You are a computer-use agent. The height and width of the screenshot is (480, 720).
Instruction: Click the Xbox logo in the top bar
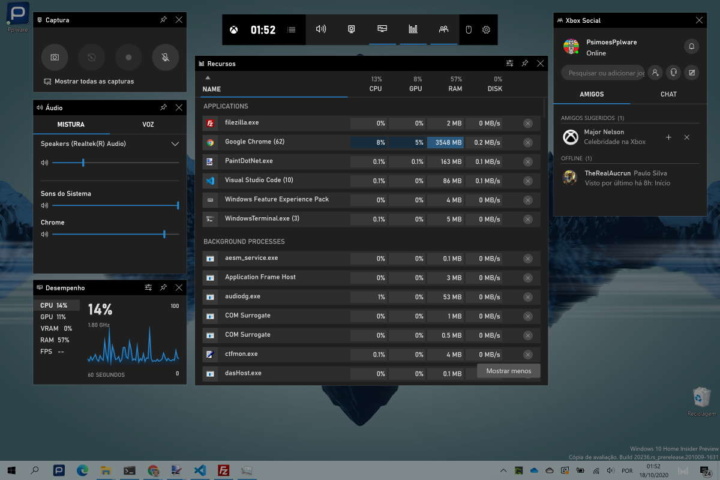pos(232,30)
